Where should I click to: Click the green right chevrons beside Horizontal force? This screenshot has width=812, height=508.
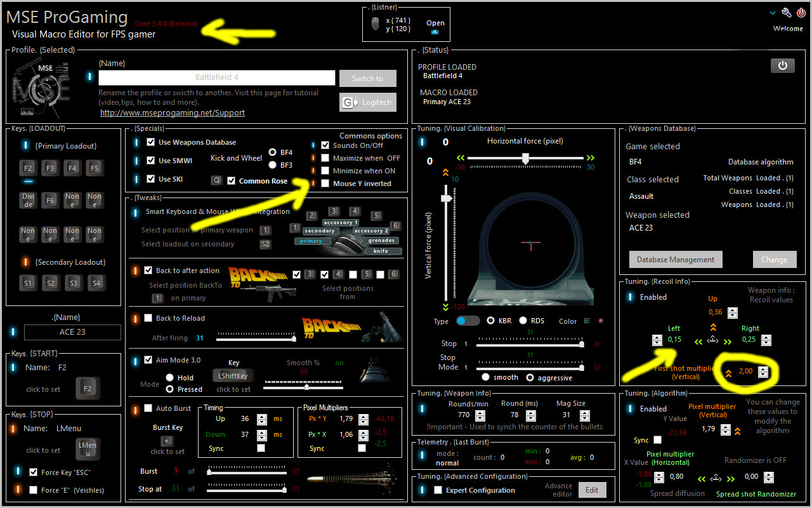(x=591, y=157)
